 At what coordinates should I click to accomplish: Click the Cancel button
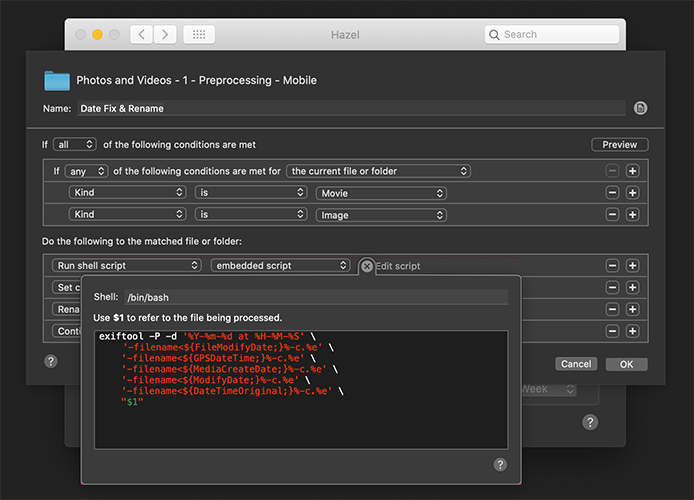[x=576, y=364]
